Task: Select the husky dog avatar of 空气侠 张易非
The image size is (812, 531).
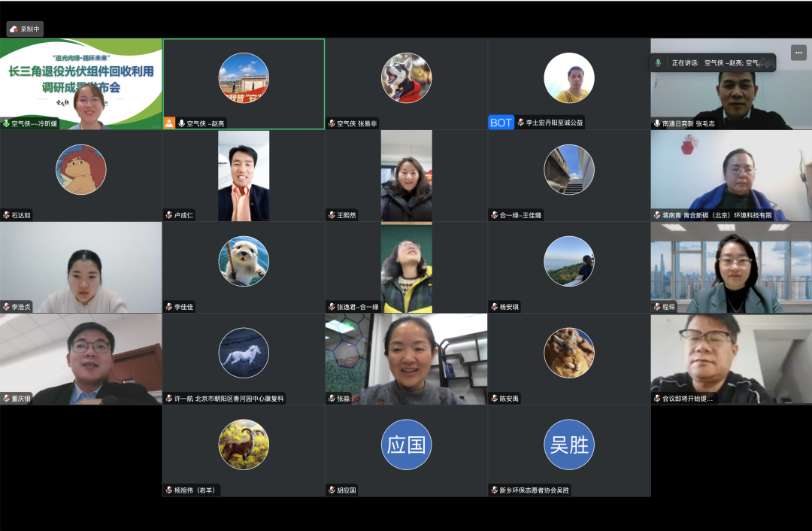Action: coord(406,77)
